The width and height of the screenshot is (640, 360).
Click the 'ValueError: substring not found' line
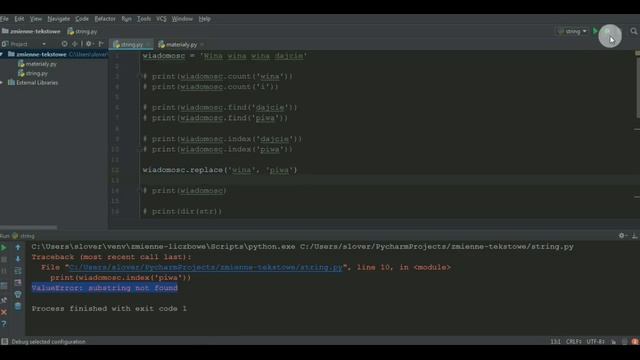[x=104, y=288]
